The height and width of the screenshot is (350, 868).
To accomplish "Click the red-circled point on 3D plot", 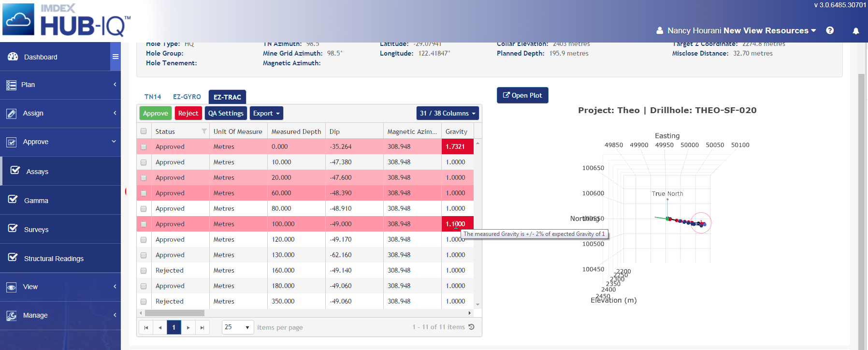I will (701, 223).
